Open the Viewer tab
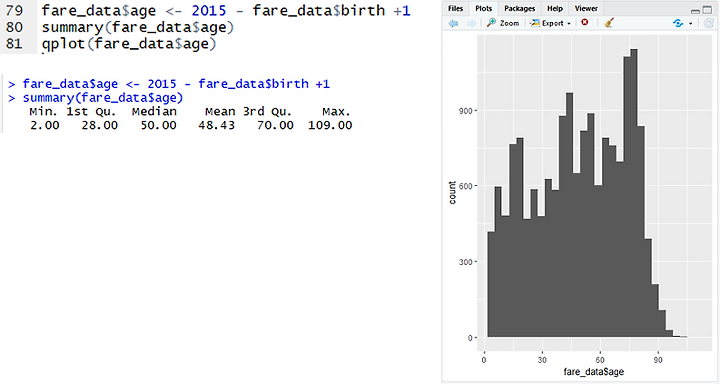The height and width of the screenshot is (384, 720). (586, 8)
